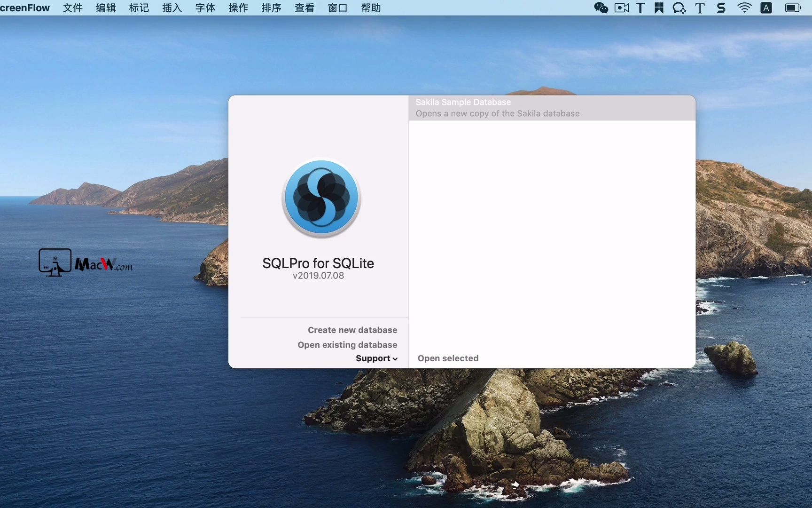
Task: Open the bold T menu bar icon
Action: point(640,8)
